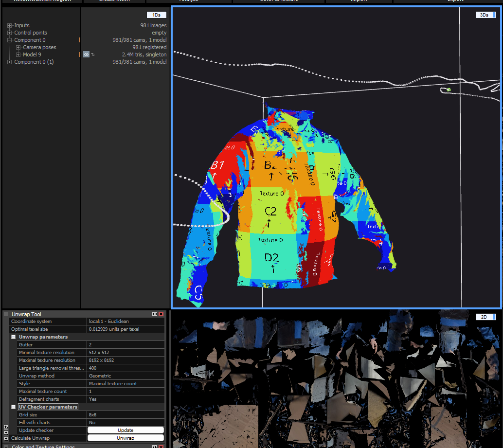This screenshot has height=448, width=503.
Task: Expand the Component 0 (1) node
Action: point(9,62)
